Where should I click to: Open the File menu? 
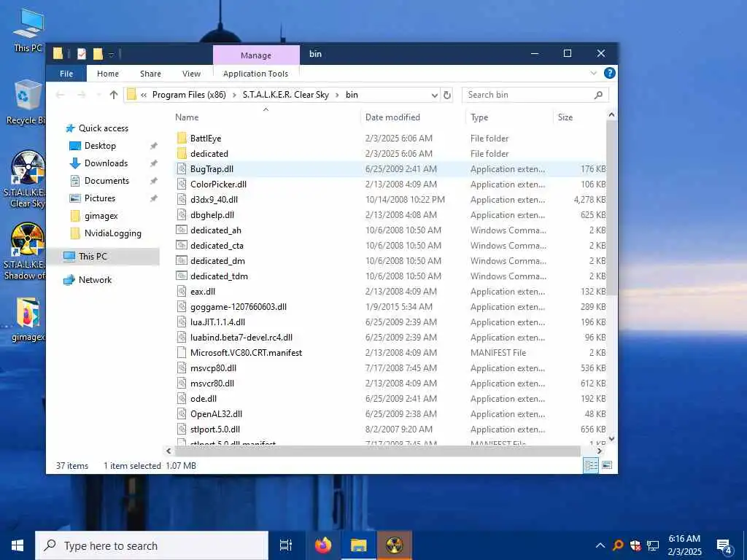(x=66, y=74)
